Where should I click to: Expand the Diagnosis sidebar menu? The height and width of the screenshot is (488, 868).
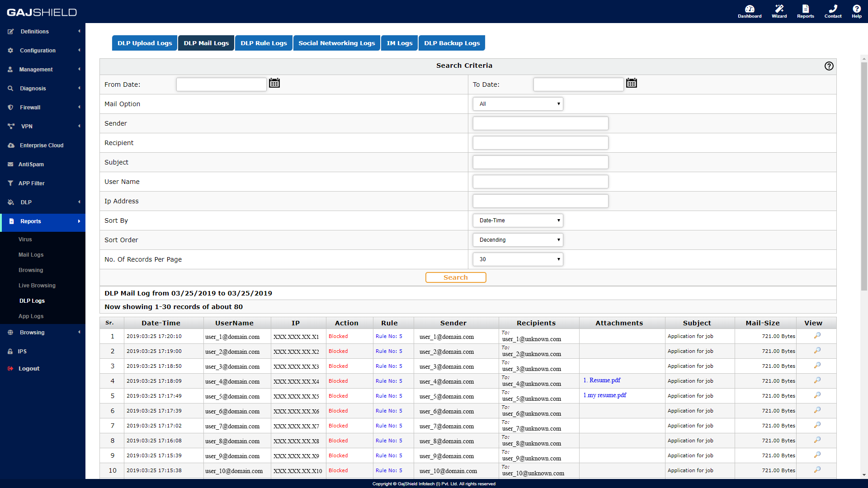[x=42, y=89]
